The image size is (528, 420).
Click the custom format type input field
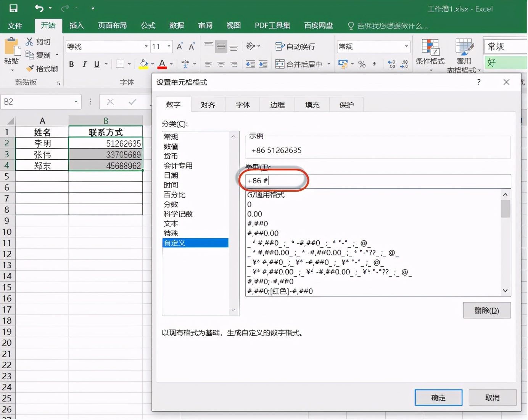pyautogui.click(x=378, y=181)
